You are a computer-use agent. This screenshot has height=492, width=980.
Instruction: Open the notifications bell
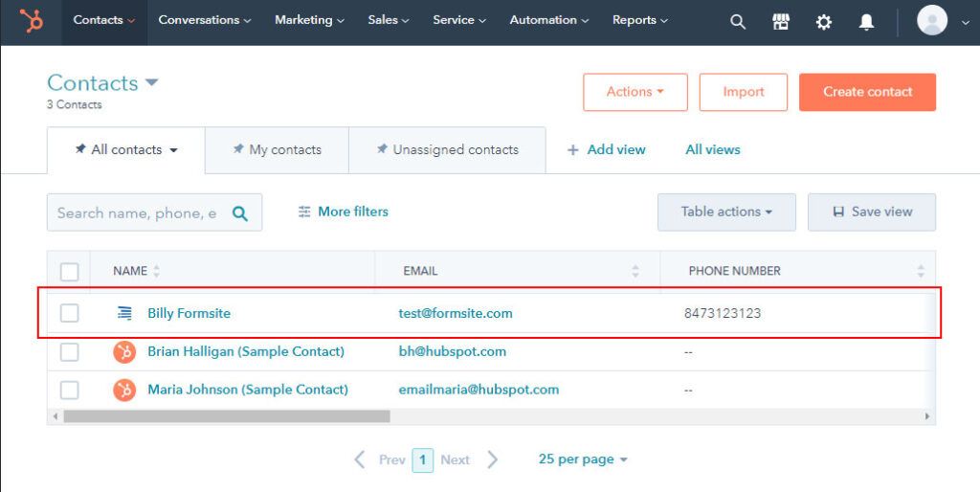(866, 23)
